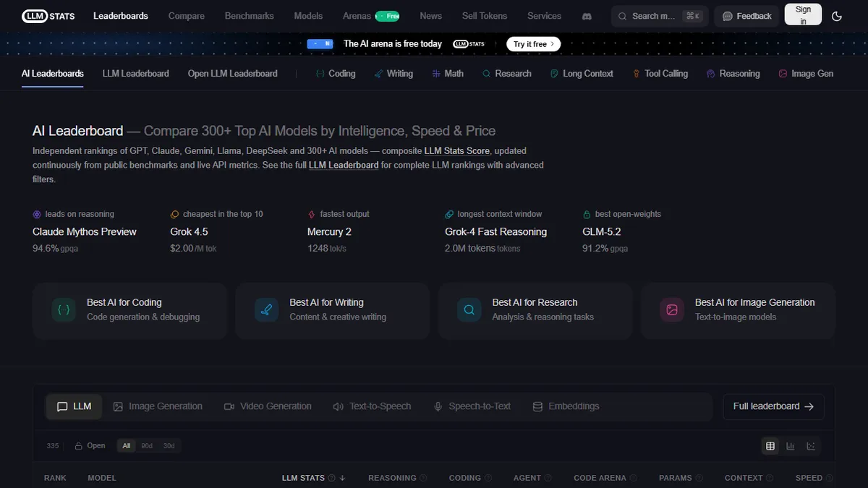Open the Leaderboards menu
This screenshot has width=868, height=488.
[121, 16]
